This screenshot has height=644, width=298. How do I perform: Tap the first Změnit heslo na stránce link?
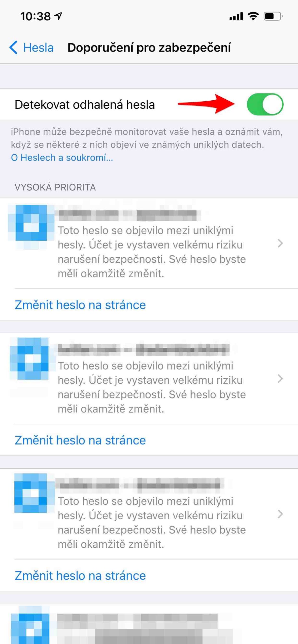(x=80, y=305)
